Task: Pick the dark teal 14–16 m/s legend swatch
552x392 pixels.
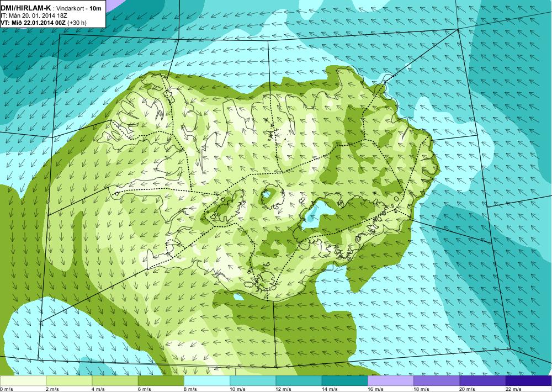Action: (344, 381)
